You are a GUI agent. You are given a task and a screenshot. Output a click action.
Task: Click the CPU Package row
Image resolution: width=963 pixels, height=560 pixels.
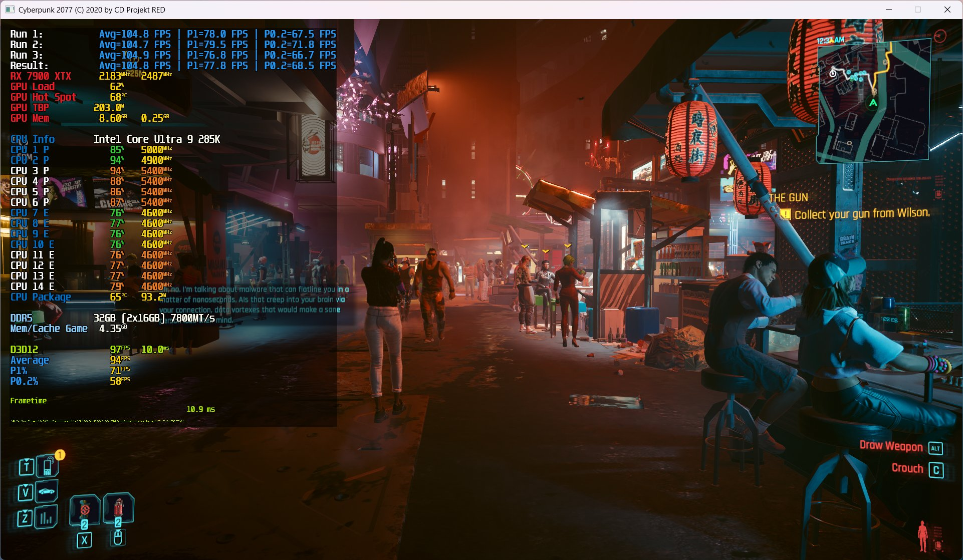coord(88,297)
